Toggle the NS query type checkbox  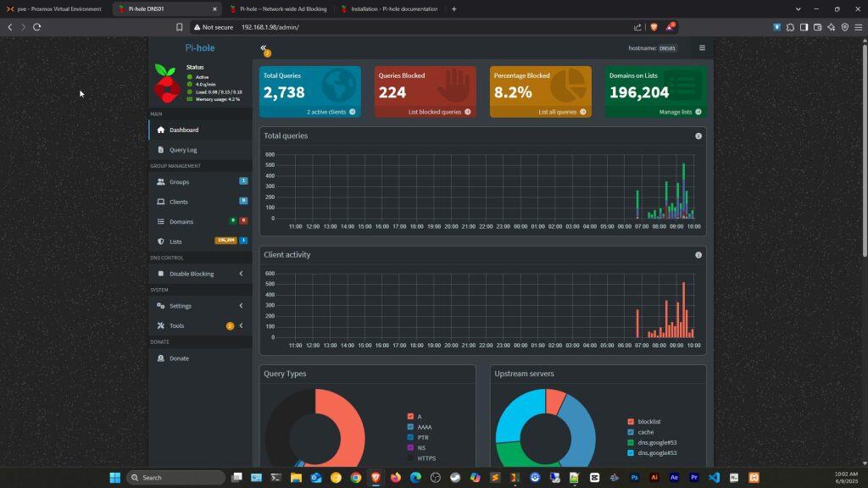tap(410, 448)
